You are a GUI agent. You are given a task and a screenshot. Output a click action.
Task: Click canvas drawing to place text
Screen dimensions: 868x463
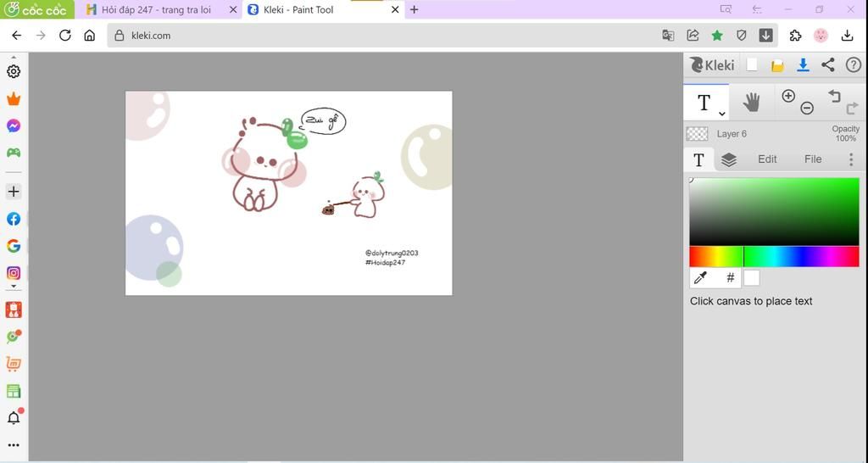[288, 192]
